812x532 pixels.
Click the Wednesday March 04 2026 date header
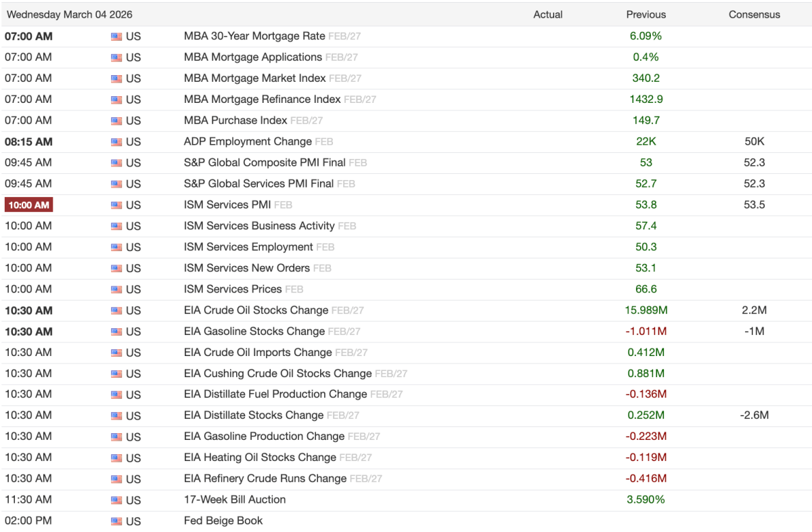(x=70, y=14)
